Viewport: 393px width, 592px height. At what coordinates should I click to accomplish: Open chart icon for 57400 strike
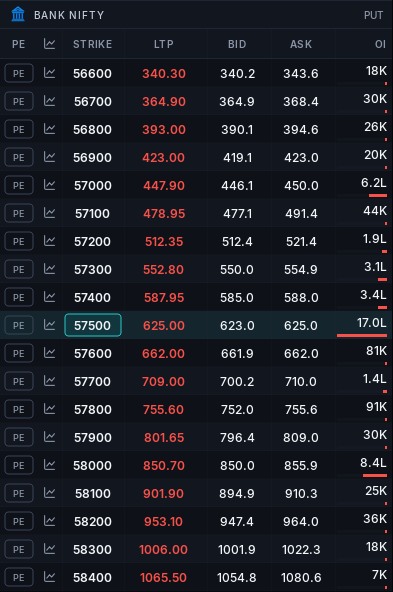(49, 297)
